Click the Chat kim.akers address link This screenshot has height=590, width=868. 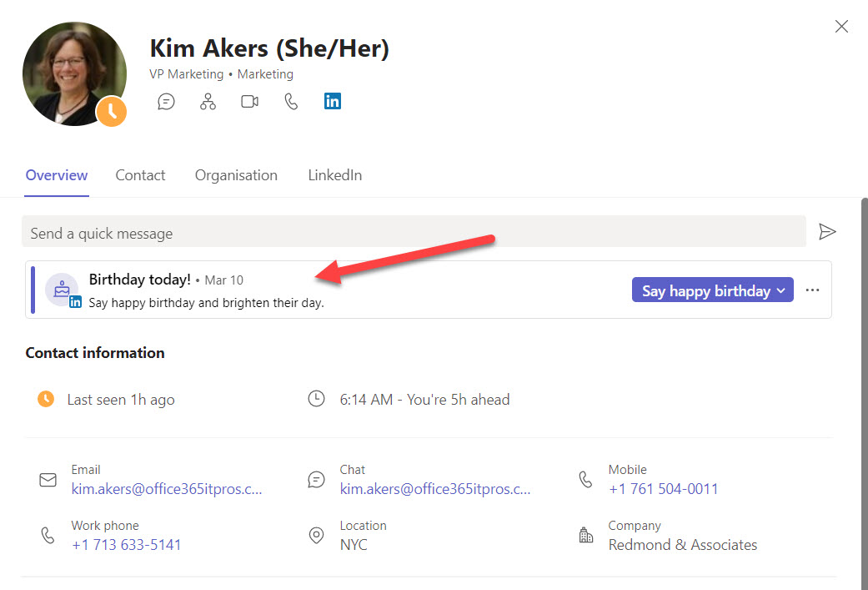[434, 489]
